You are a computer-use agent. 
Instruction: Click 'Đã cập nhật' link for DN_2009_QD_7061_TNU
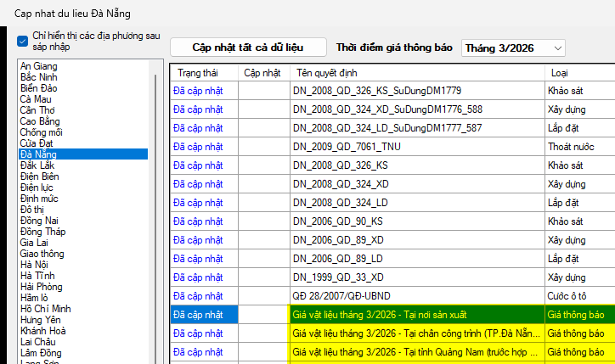coord(198,146)
